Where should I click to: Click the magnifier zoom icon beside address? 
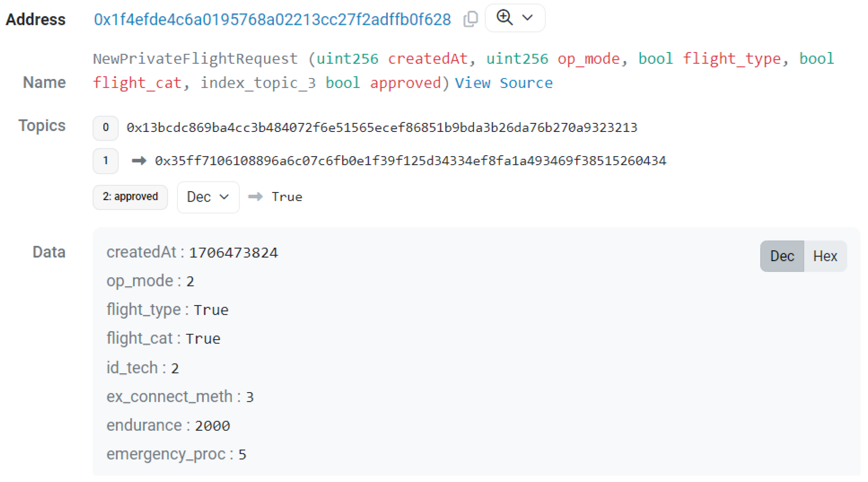tap(505, 18)
